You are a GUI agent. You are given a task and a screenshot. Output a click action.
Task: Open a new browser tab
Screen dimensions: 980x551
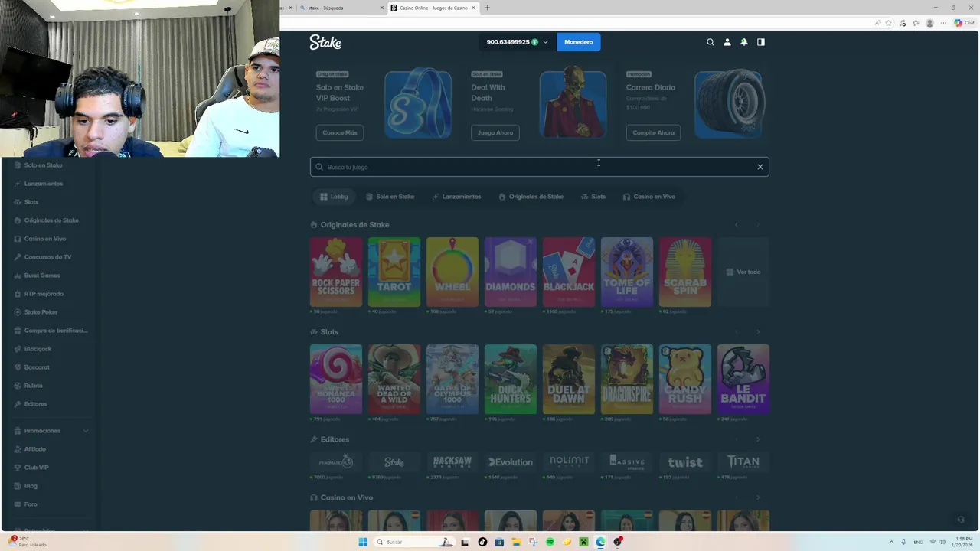coord(487,8)
